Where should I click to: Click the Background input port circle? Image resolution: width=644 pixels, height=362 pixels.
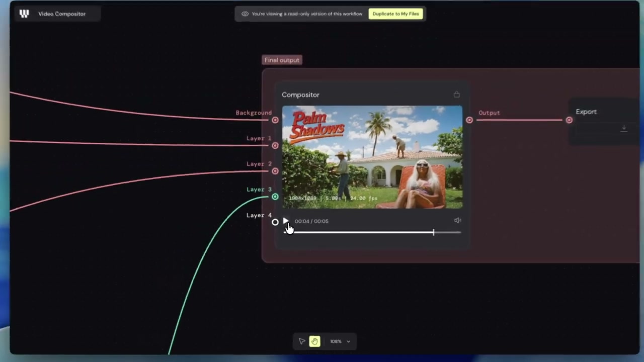[x=275, y=120]
